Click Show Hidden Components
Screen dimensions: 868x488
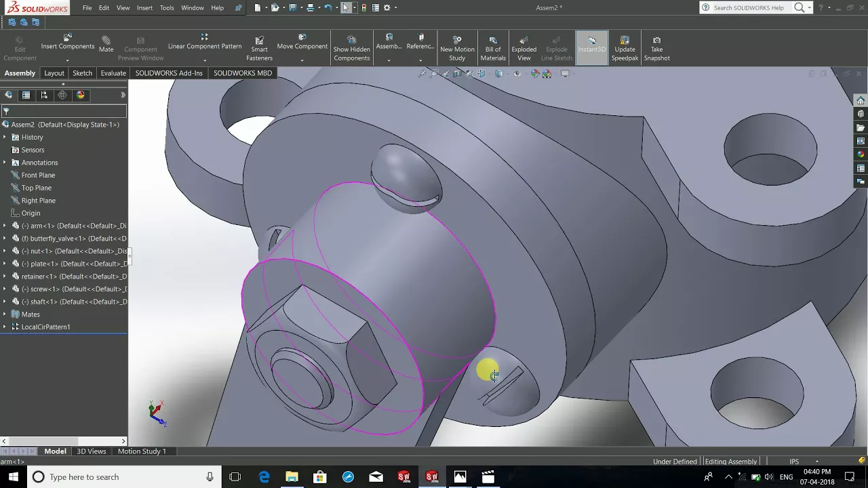351,49
